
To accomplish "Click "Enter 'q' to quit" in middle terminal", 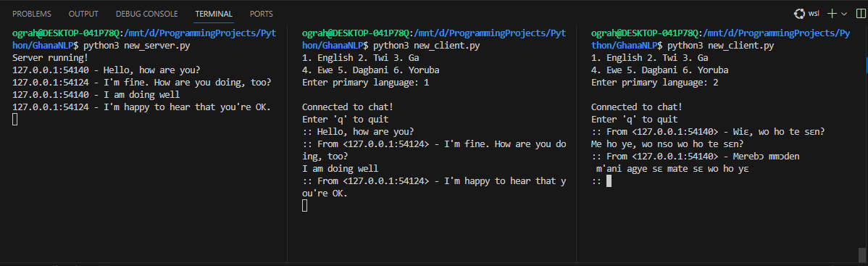I will 346,119.
